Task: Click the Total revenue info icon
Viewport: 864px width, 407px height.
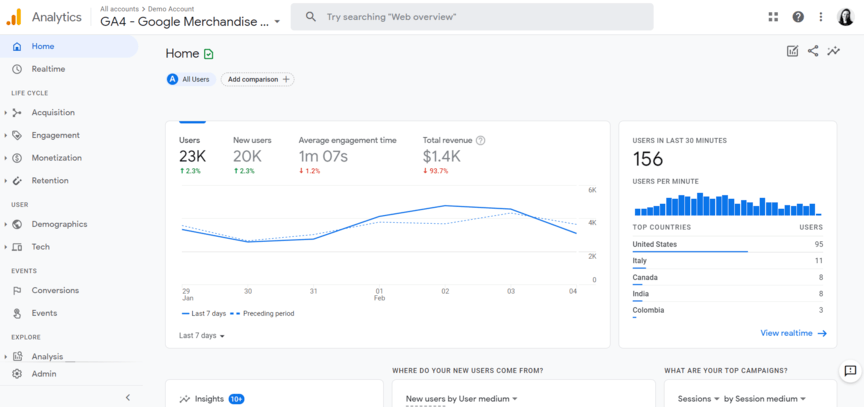Action: click(x=480, y=140)
